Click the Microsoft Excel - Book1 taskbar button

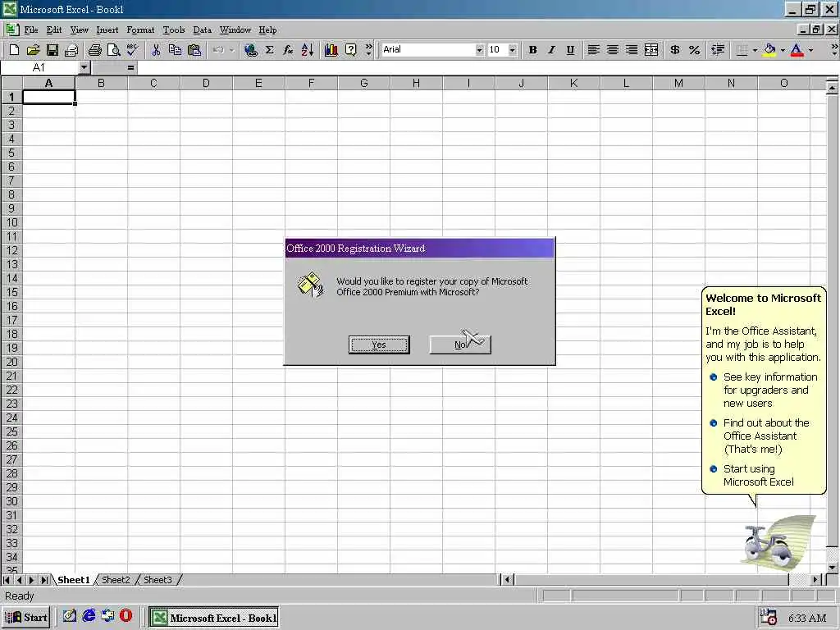[214, 617]
